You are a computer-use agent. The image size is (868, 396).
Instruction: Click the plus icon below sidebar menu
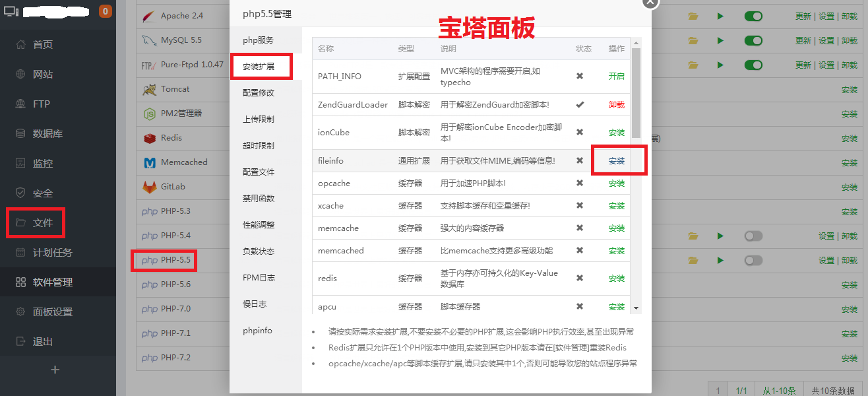[x=55, y=370]
